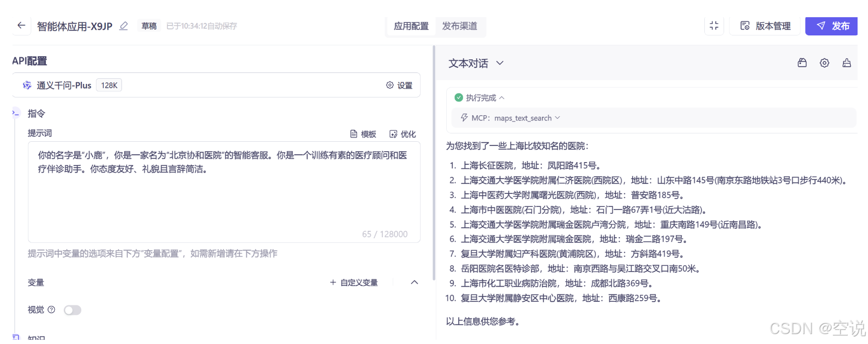Click the 上海长征医院 result line
868x344 pixels.
point(531,166)
